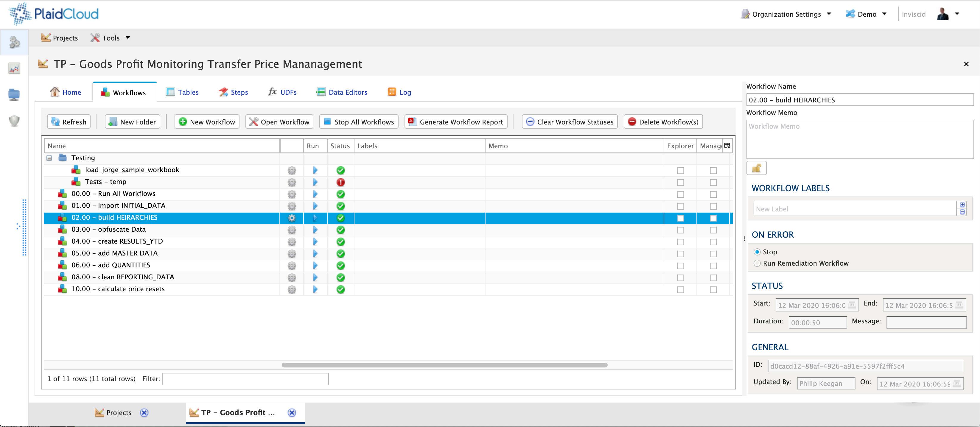Open gear settings for 04.00 - create RESULTS_YTD

click(292, 242)
